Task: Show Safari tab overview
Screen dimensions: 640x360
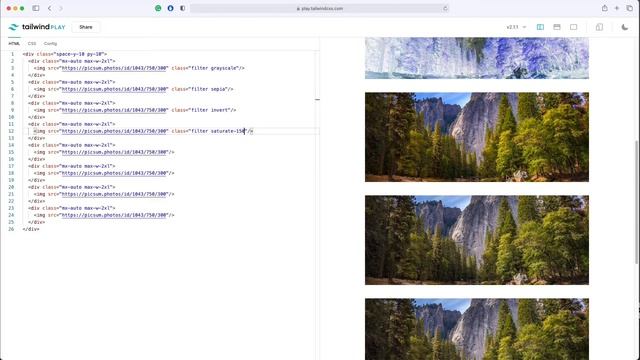Action: [629, 8]
